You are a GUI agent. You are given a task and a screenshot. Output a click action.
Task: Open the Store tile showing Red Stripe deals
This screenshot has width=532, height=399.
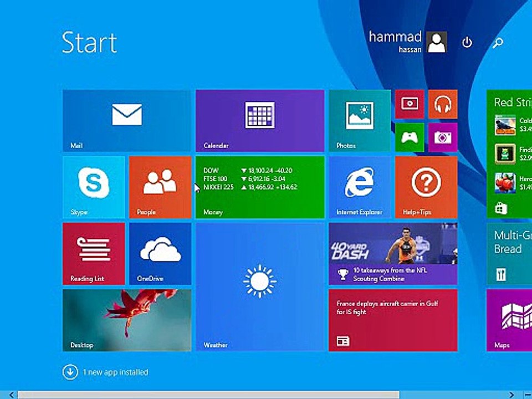pos(509,154)
